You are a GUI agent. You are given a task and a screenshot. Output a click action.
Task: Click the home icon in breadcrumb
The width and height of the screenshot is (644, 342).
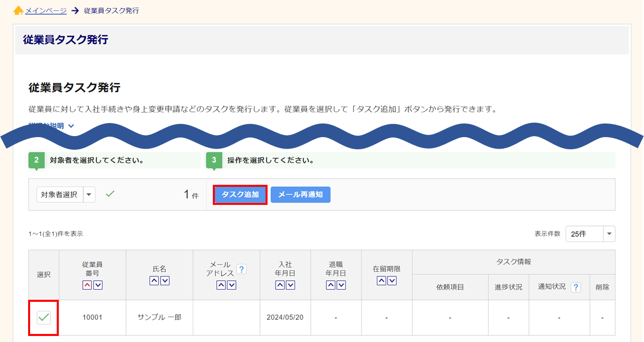coord(18,11)
